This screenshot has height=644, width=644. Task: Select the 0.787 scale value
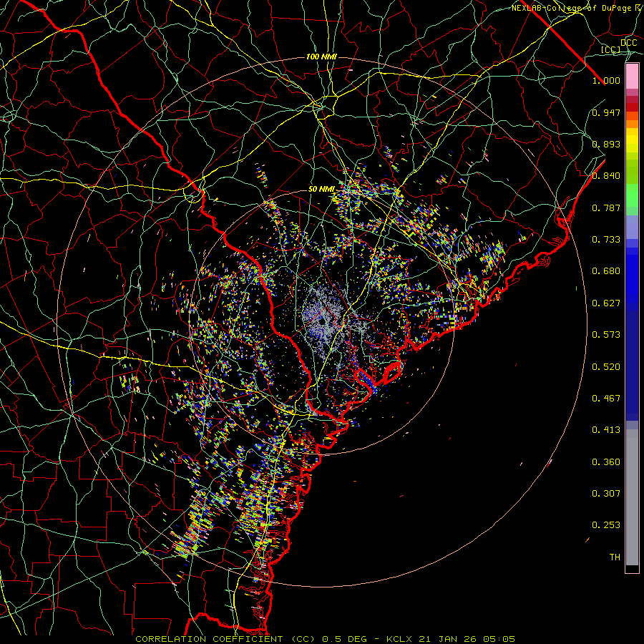(606, 208)
